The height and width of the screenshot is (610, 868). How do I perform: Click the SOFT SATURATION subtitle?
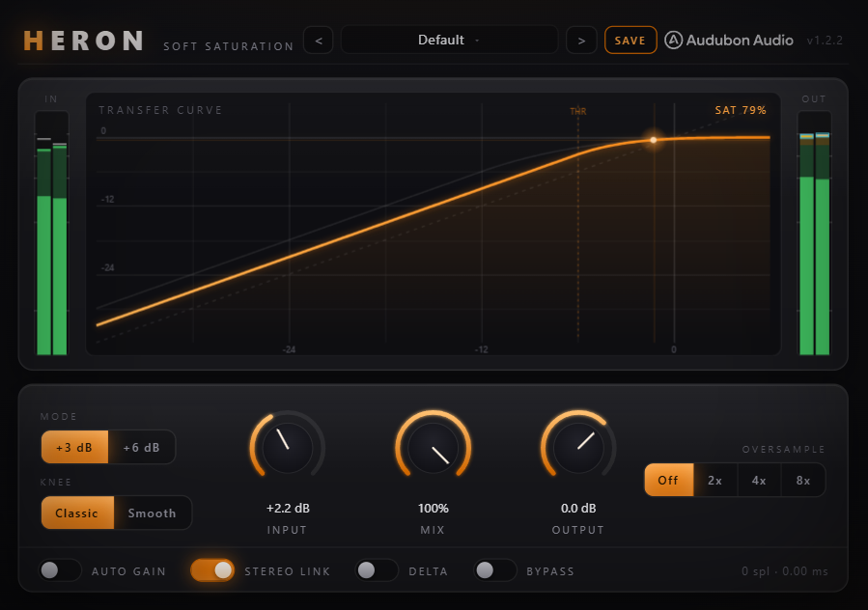point(229,46)
